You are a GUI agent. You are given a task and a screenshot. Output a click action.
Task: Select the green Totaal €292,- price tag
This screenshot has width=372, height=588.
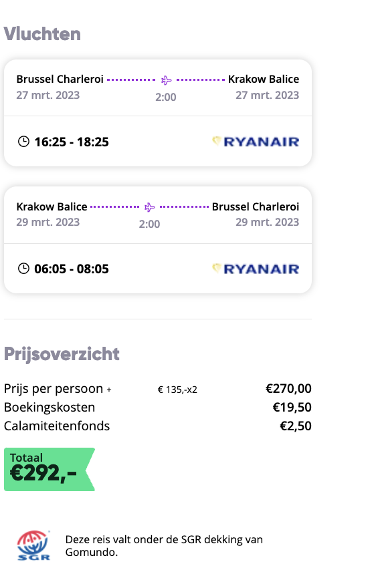point(49,469)
